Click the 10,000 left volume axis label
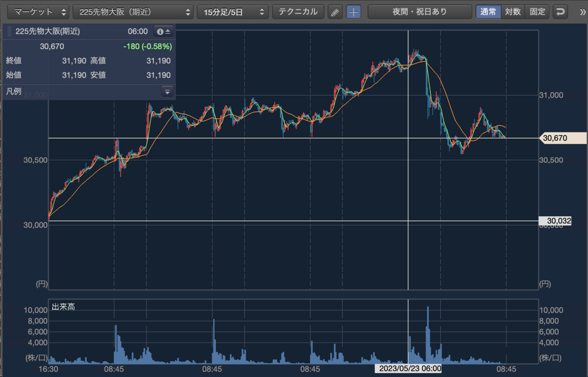 (x=36, y=310)
